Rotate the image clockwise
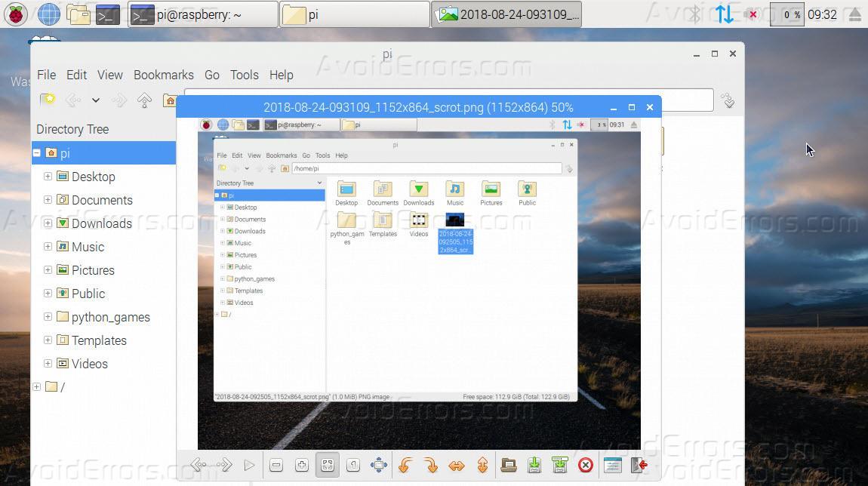This screenshot has height=486, width=868. click(x=430, y=466)
